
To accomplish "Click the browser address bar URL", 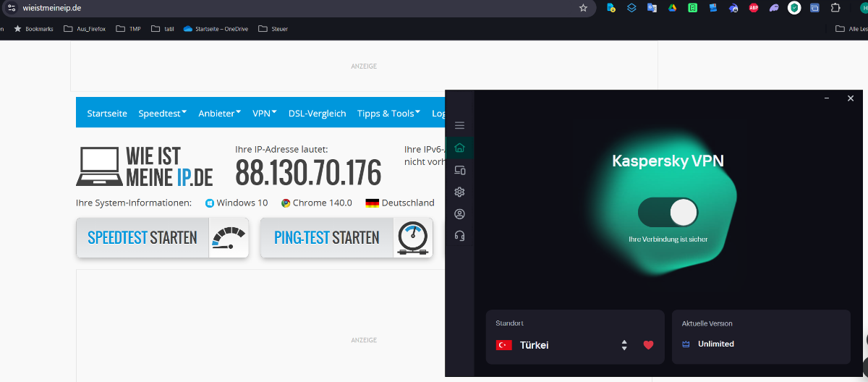I will [52, 8].
